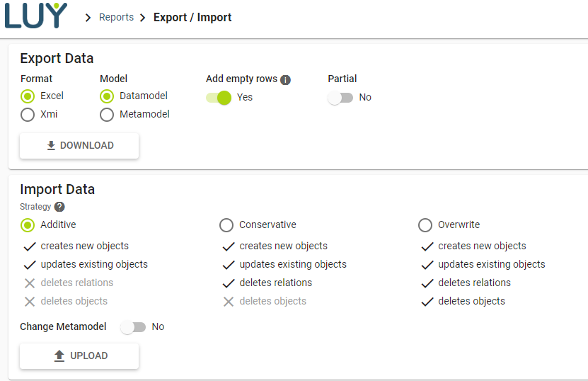Click the breadcrumb chevron before Reports
Image resolution: width=588 pixels, height=381 pixels.
tap(88, 18)
